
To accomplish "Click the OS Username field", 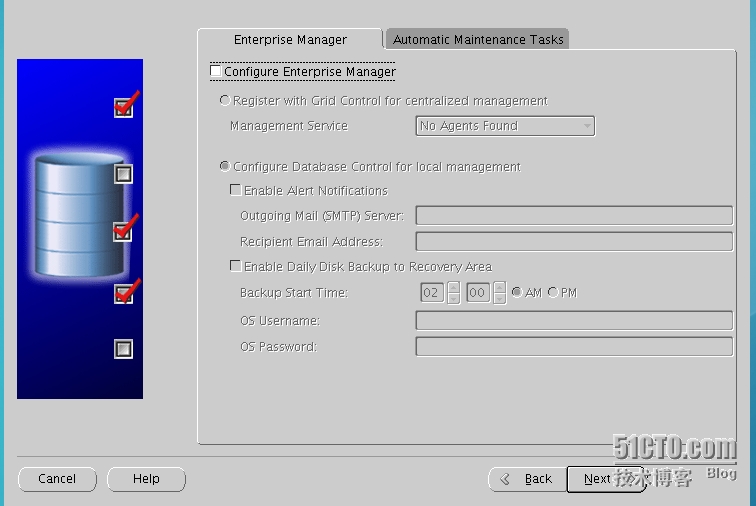I will coord(574,320).
